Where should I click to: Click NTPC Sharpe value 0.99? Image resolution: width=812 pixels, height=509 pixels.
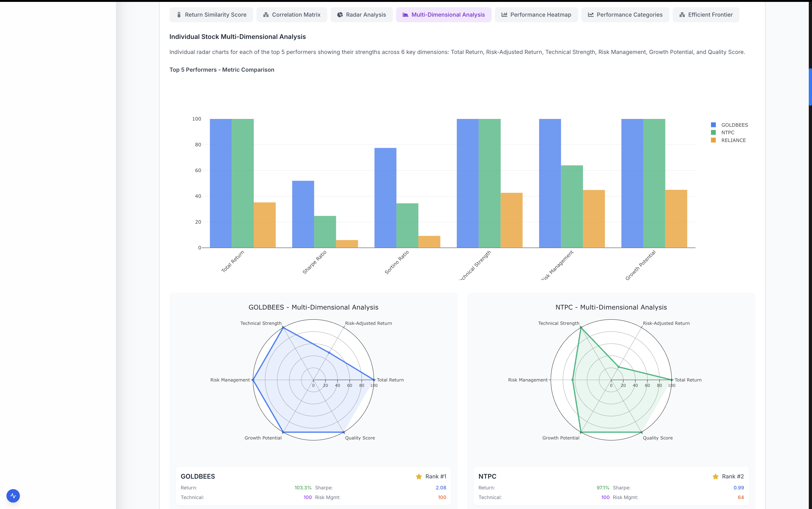coord(739,488)
